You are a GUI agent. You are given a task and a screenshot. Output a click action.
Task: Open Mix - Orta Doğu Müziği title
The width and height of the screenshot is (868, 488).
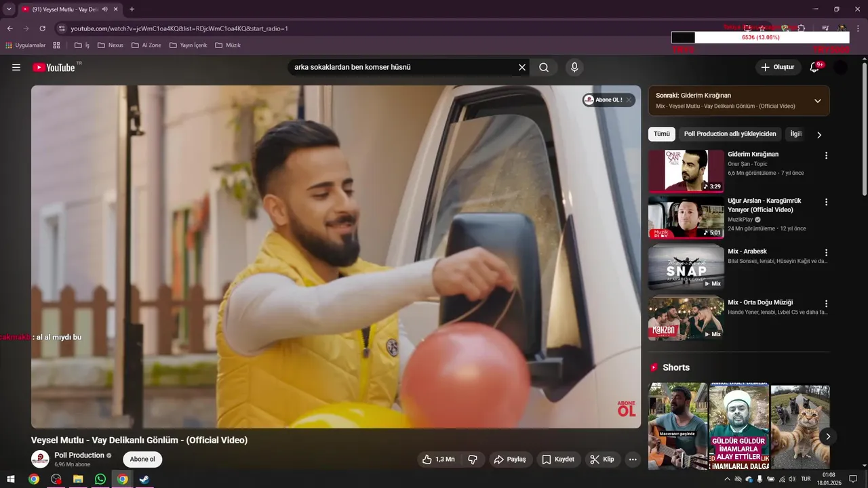coord(760,302)
